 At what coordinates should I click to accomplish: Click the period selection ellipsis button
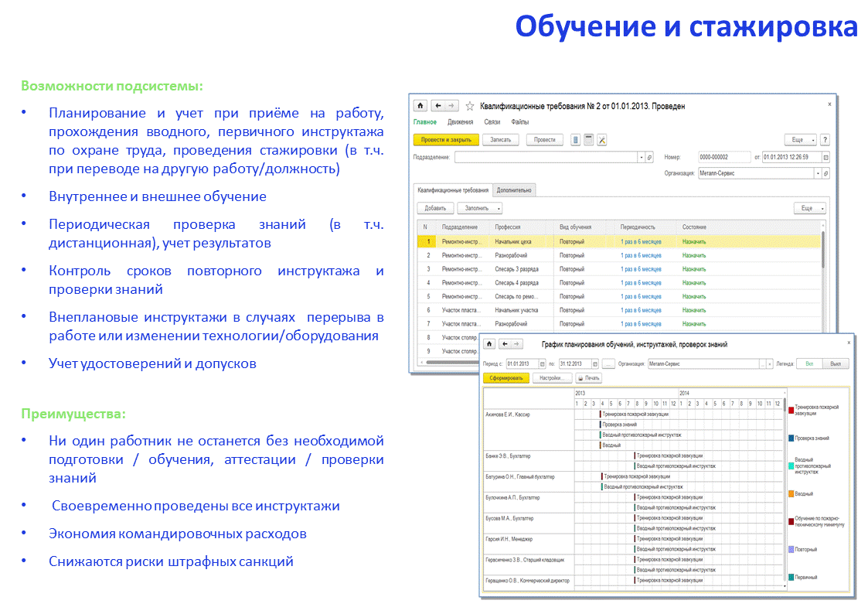608,363
